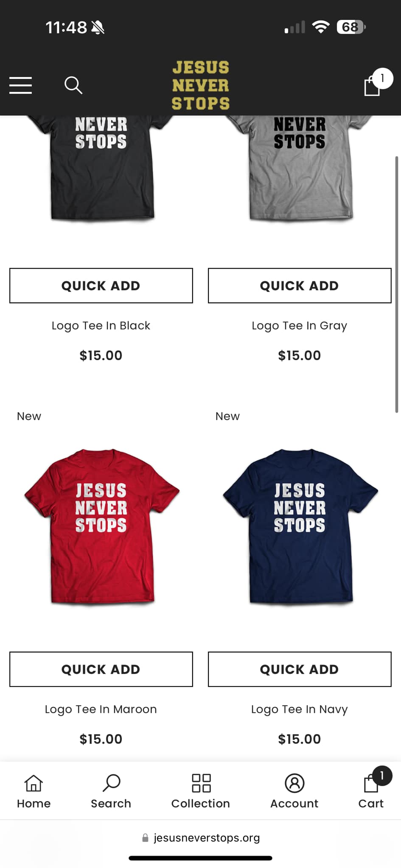Open the Account tab

(x=294, y=791)
